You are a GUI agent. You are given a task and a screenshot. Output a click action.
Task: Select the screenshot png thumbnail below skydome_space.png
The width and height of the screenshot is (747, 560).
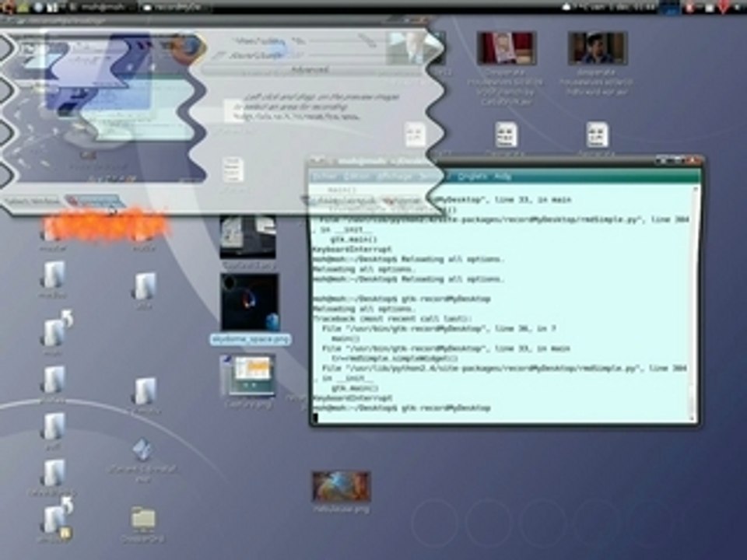pos(247,375)
